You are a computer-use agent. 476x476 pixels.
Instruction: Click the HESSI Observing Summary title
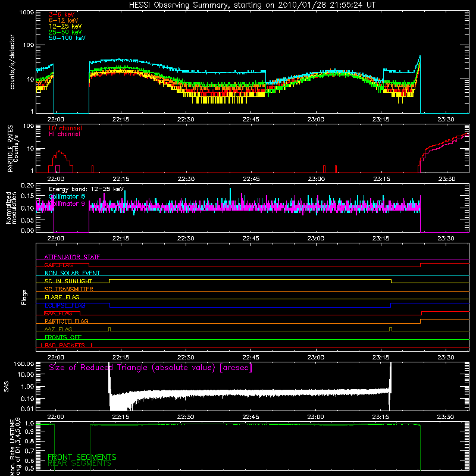coord(252,5)
